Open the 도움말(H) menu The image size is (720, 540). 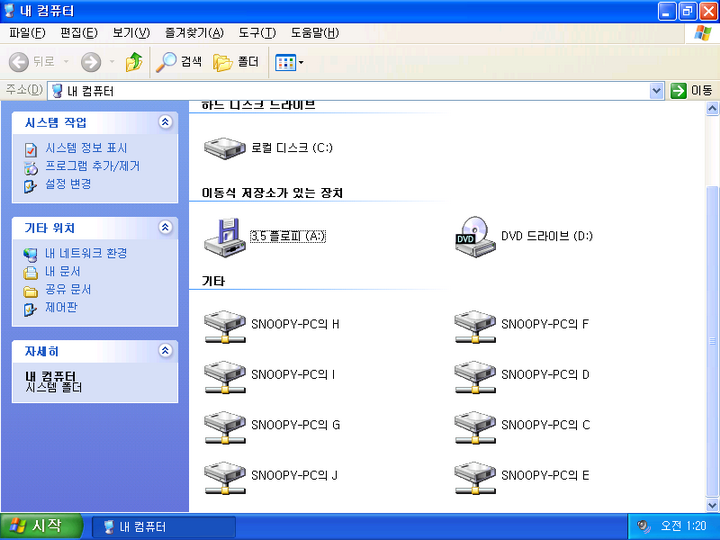pos(315,33)
